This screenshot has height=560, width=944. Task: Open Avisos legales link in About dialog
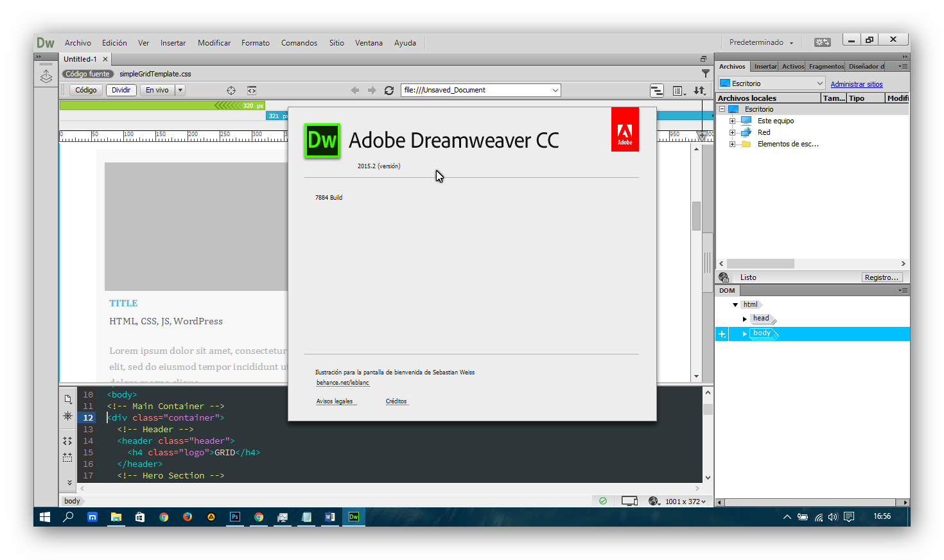[335, 401]
